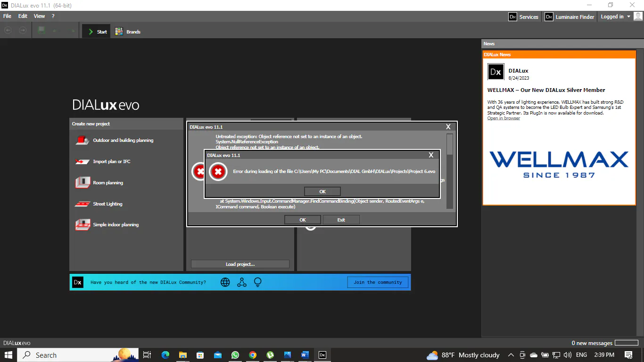
Task: Click the Dx logo in news post
Action: 496,72
